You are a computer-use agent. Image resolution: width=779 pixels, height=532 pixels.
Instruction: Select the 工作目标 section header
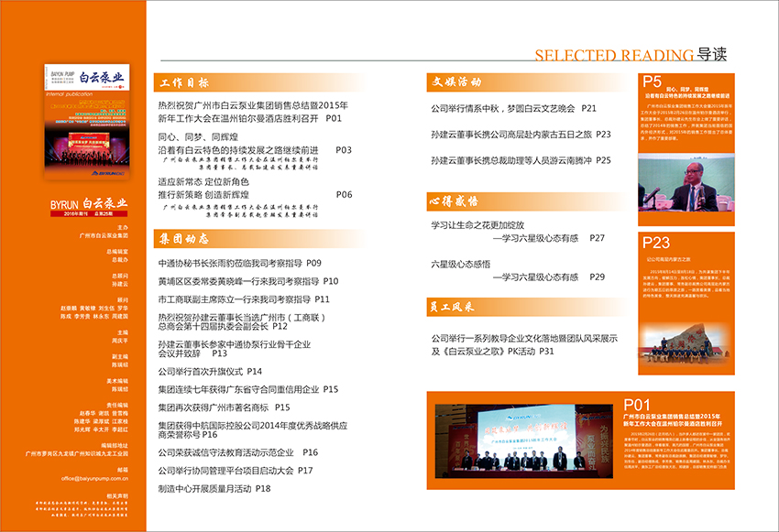pyautogui.click(x=184, y=82)
